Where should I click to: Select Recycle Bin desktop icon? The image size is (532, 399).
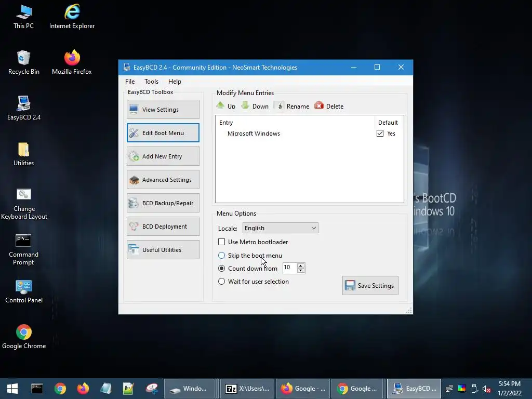[x=24, y=63]
